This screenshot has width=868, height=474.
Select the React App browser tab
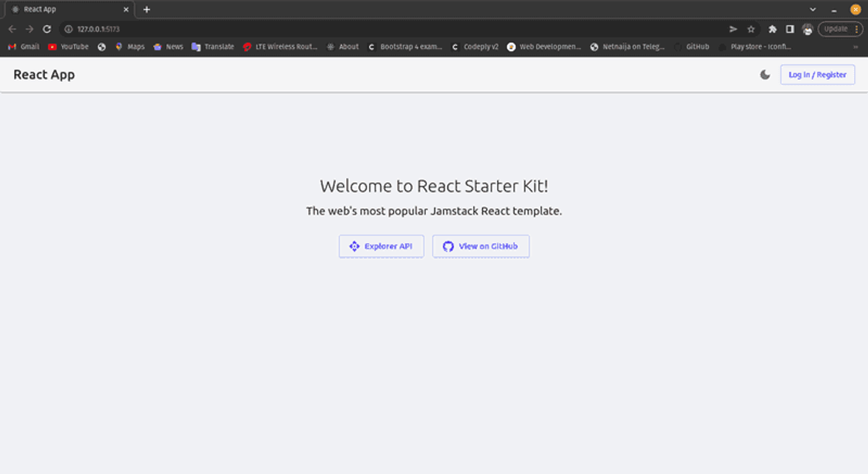70,10
